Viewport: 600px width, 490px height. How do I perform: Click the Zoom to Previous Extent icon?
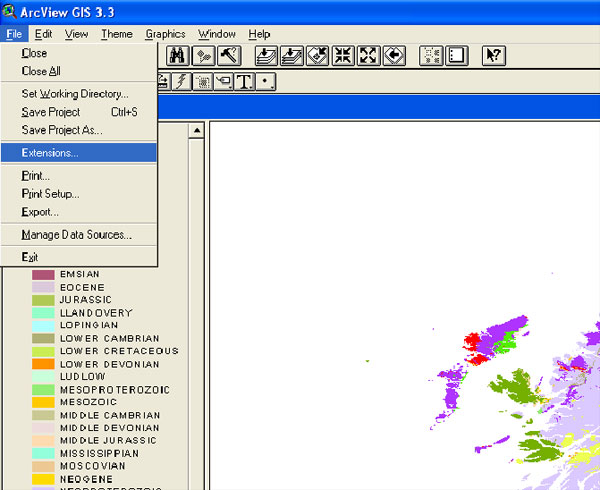(x=394, y=56)
